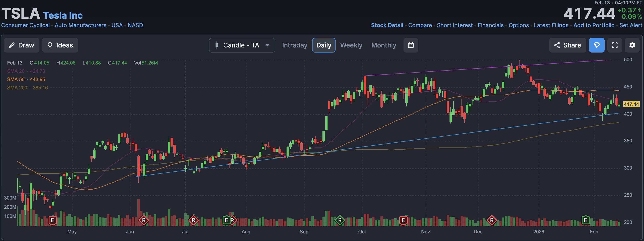Viewport: 644px width, 241px height.
Task: Open the Options link
Action: [x=519, y=25]
